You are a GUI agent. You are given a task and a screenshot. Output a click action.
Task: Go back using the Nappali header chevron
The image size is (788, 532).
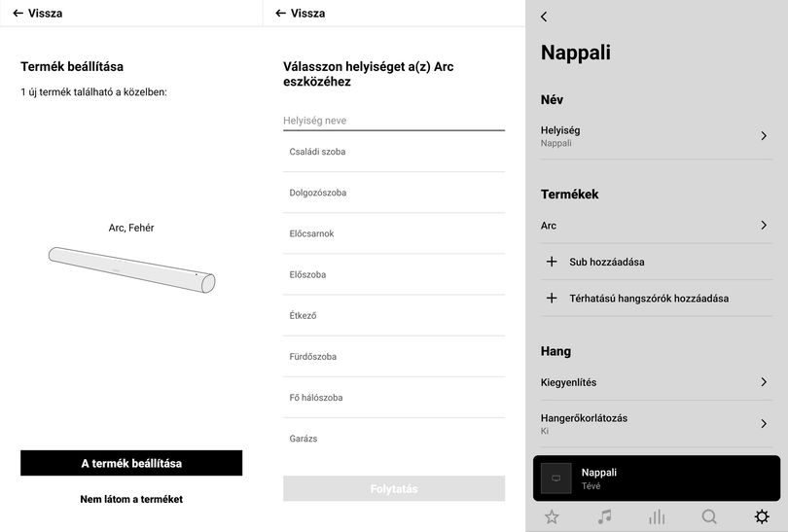coord(544,17)
